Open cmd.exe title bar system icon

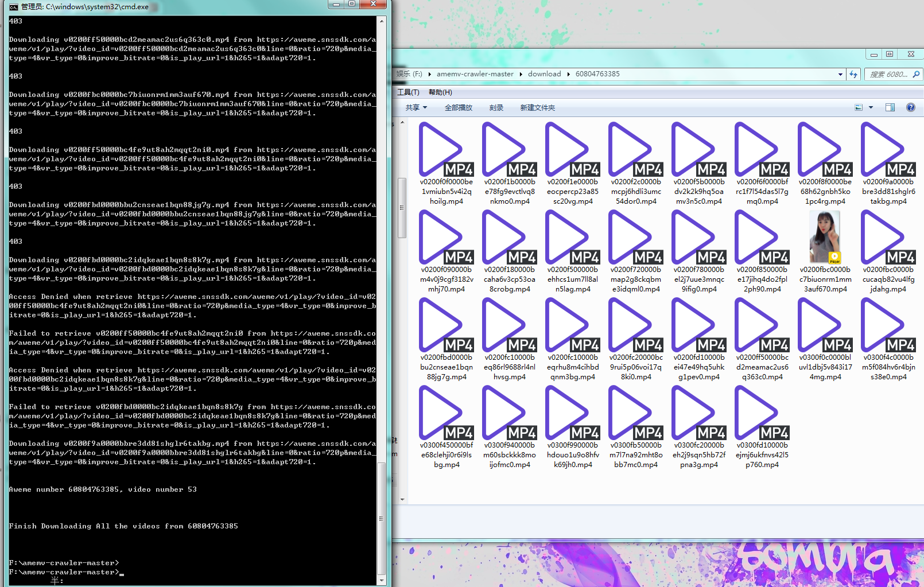tap(13, 7)
